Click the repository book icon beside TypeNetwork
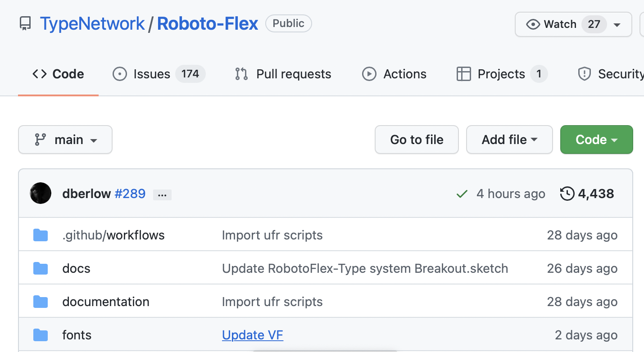644x352 pixels. pos(25,23)
